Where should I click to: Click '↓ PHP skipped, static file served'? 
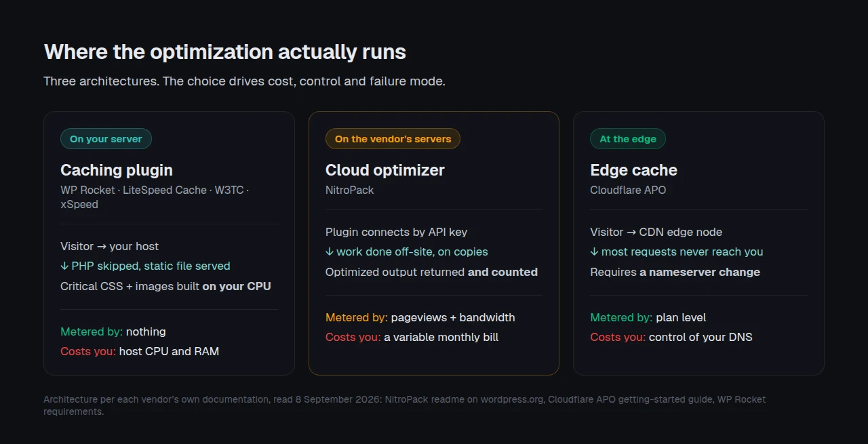pyautogui.click(x=145, y=266)
